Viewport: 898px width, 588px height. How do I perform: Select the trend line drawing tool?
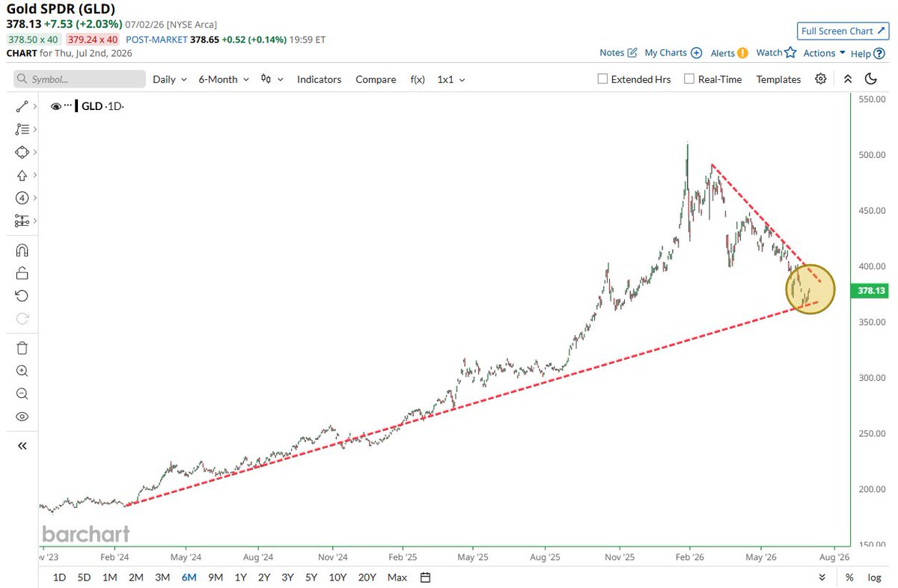(22, 107)
